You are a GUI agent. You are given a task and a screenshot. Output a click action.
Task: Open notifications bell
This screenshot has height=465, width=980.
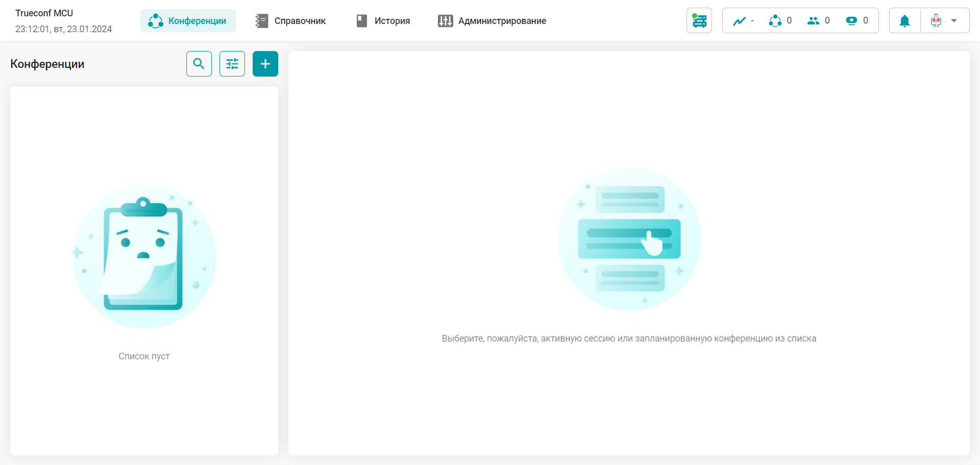904,21
